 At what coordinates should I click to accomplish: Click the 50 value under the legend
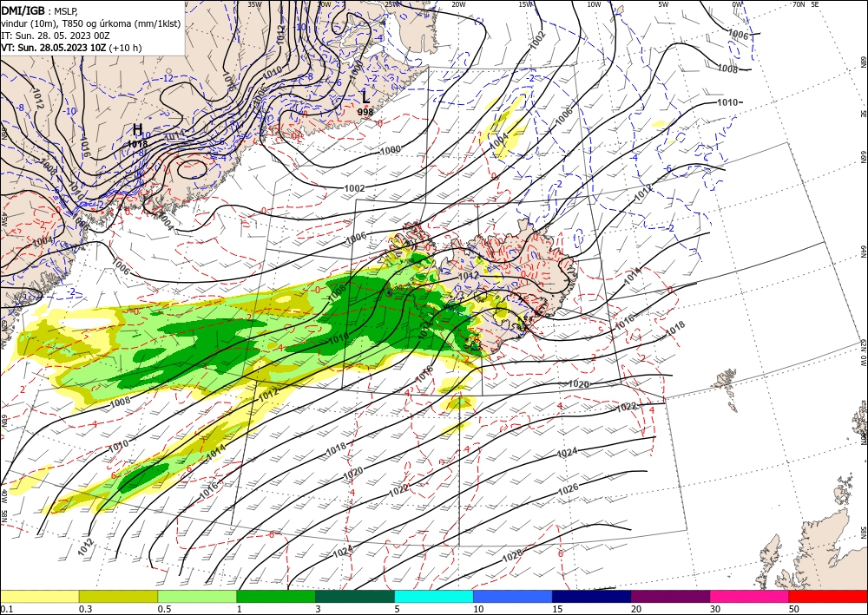[794, 609]
